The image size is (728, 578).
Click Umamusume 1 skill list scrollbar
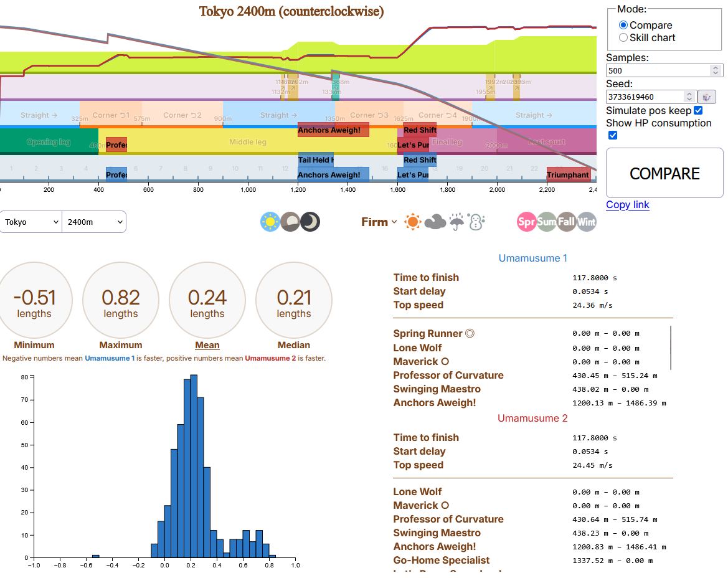[x=671, y=348]
